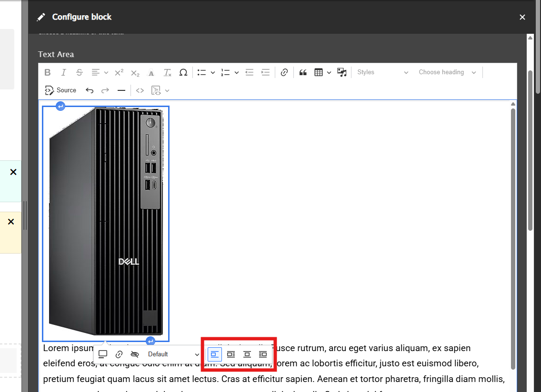541x392 pixels.
Task: Click the dialog vertical scrollbar thumb
Action: coord(531,151)
